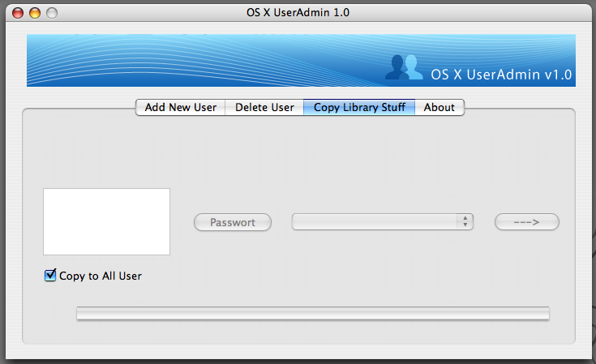Viewport: 596px width, 364px height.
Task: Toggle the Copy to All User checkbox
Action: coord(50,276)
